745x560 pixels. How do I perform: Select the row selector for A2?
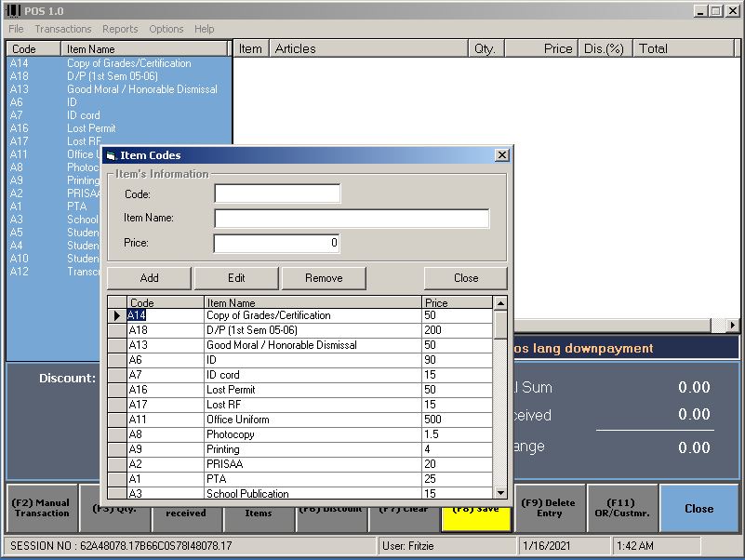click(117, 464)
